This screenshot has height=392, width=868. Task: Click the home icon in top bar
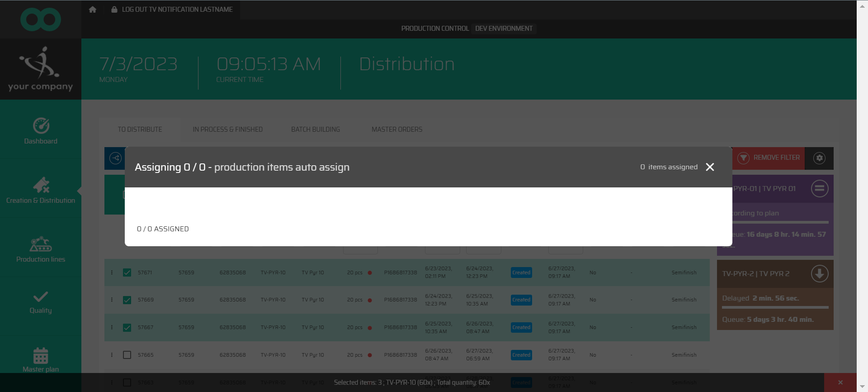[93, 10]
